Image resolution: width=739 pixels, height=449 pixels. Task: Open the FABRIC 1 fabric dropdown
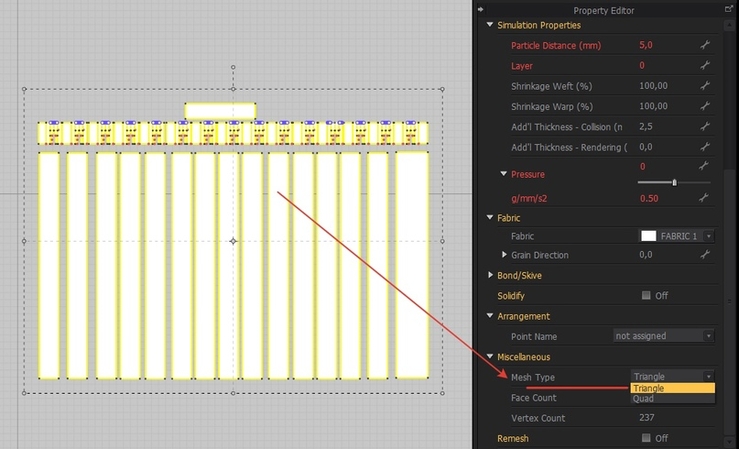(x=676, y=236)
